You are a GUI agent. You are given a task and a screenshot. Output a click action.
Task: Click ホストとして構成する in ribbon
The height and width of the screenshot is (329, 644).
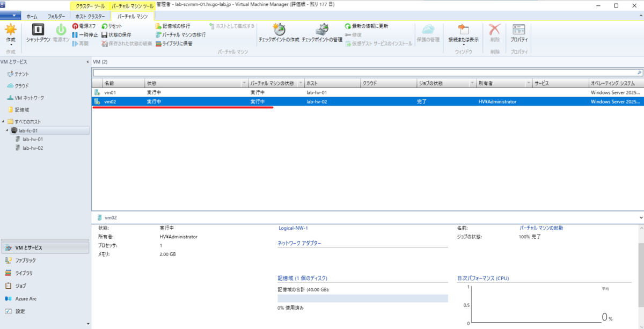click(232, 26)
